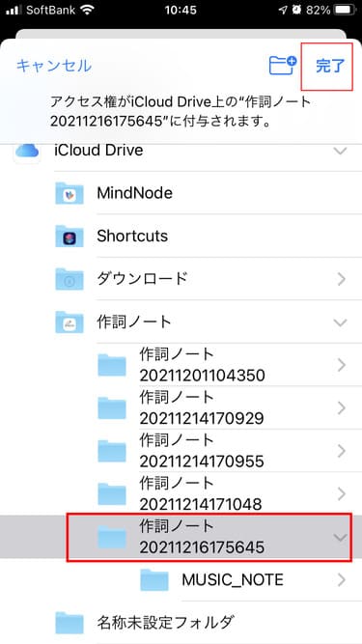Viewport: 362px width, 644px height.
Task: Select folder 作詞ノート 20211214171048
Action: (181, 493)
